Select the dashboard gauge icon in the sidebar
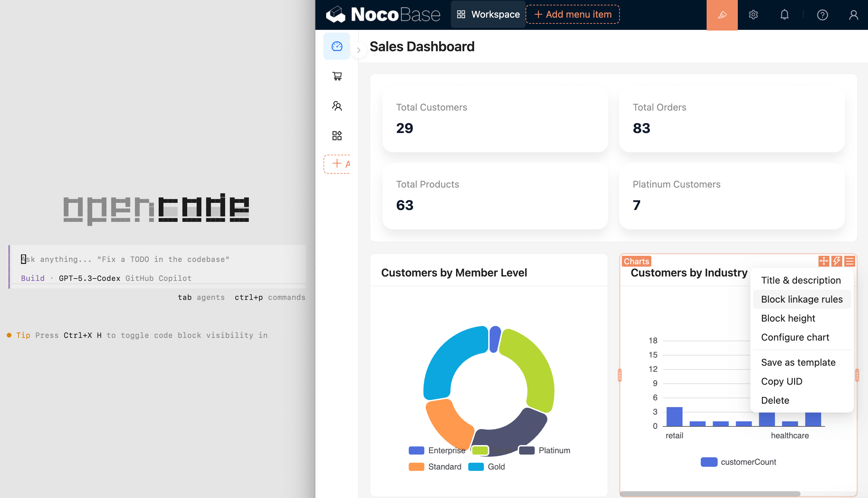868x498 pixels. [336, 46]
